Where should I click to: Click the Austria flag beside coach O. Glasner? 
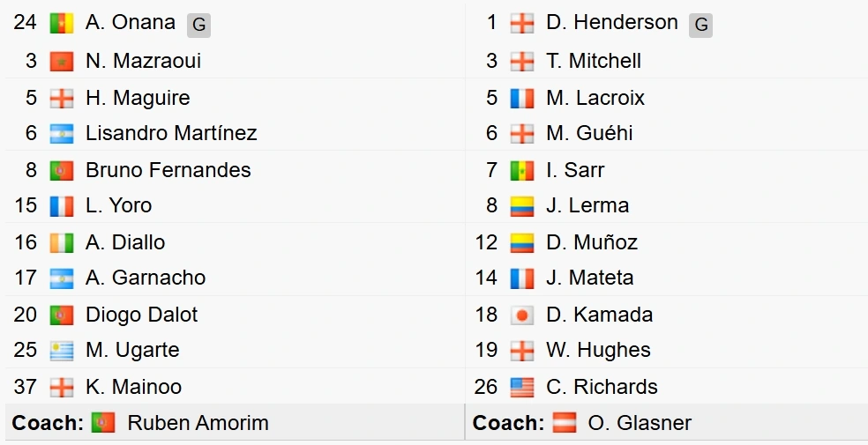pos(564,423)
